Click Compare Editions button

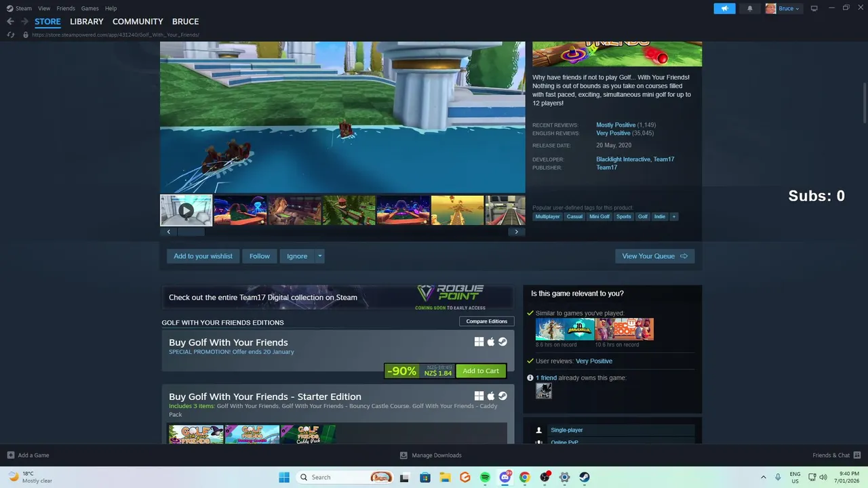click(x=486, y=321)
